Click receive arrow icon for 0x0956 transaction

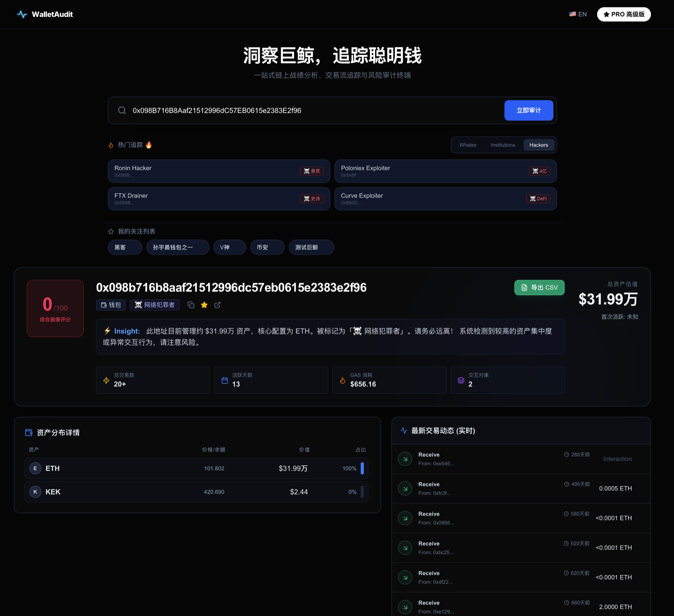[405, 518]
